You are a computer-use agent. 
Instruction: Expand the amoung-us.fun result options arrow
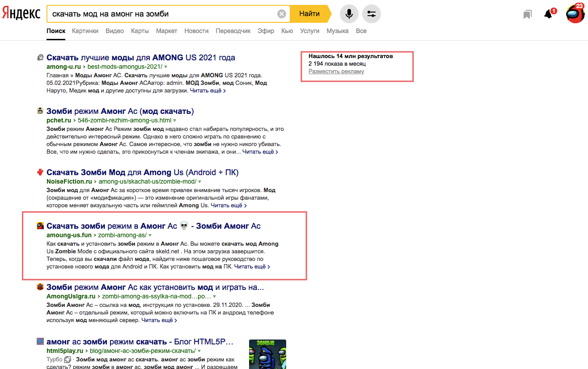pyautogui.click(x=150, y=235)
